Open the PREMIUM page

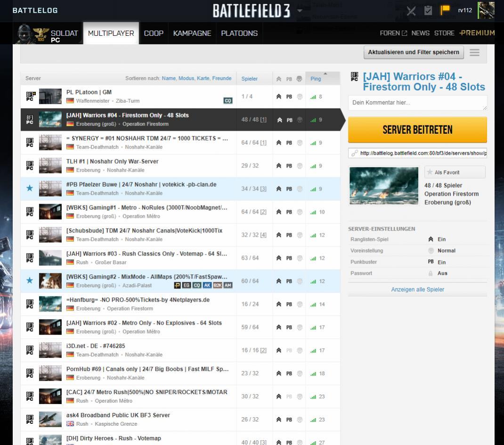pyautogui.click(x=477, y=33)
